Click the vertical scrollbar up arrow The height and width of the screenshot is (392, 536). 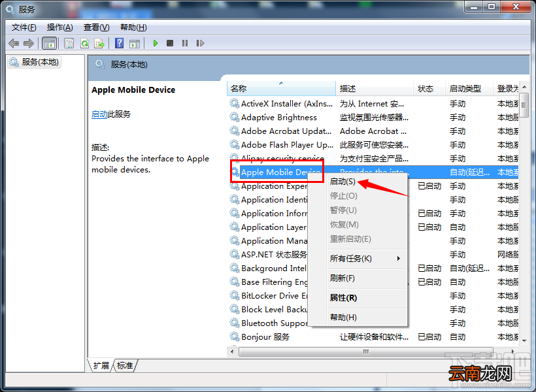point(524,87)
